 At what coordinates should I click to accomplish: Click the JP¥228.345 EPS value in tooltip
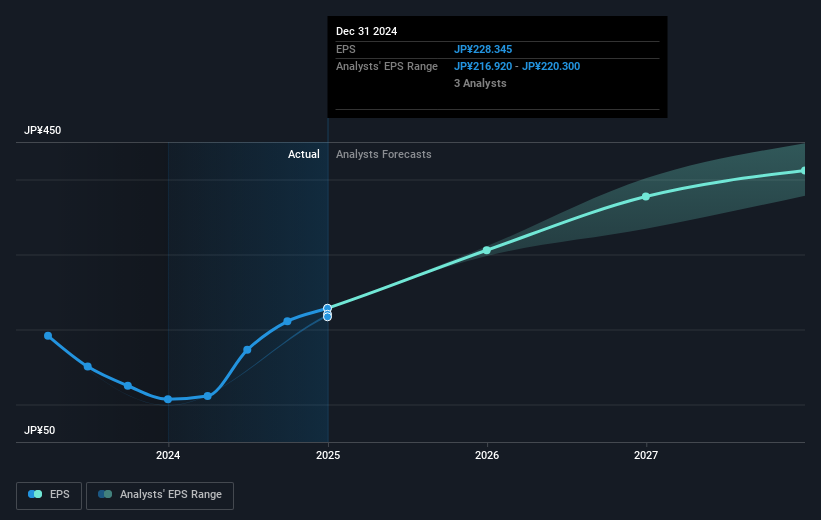pyautogui.click(x=483, y=49)
